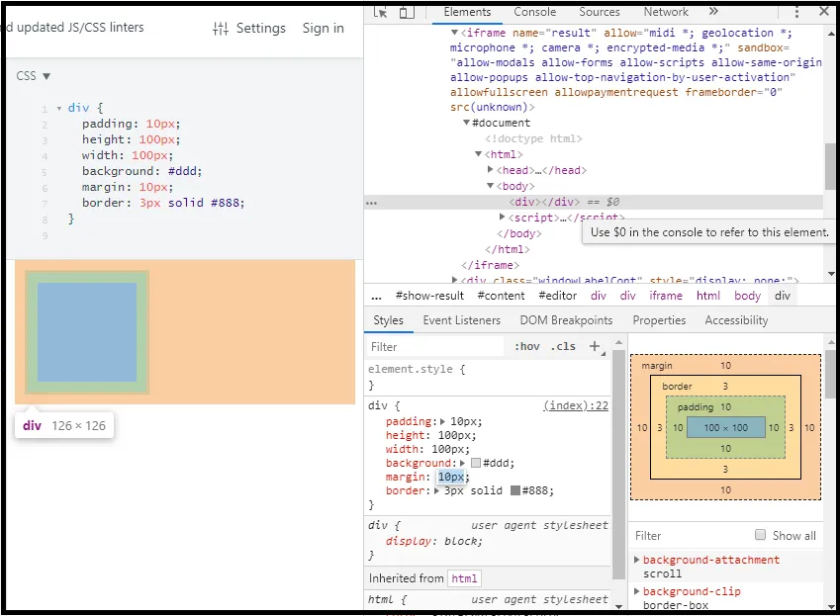Screen dimensions: 840x616
Task: Open DevTools three-dot customize menu
Action: click(797, 12)
